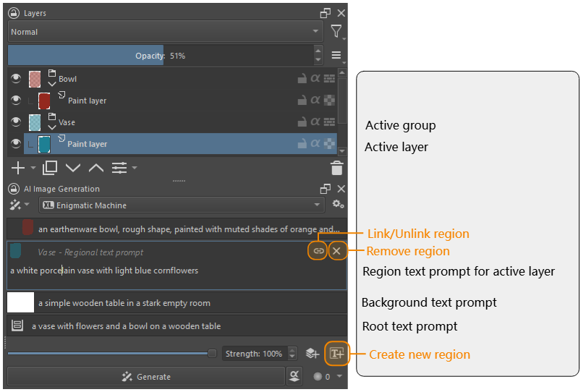Screen dimensions: 586x392
Task: Open layer properties icon
Action: tap(119, 168)
